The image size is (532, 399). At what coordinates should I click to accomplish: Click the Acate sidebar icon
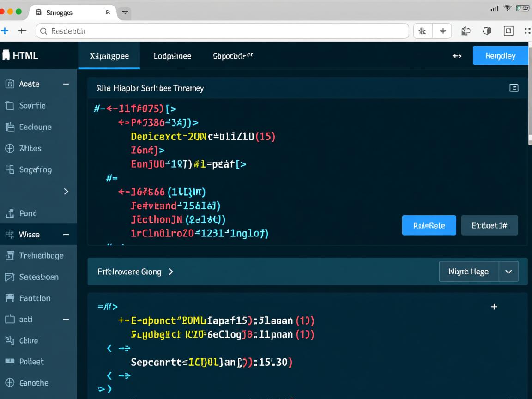point(10,84)
